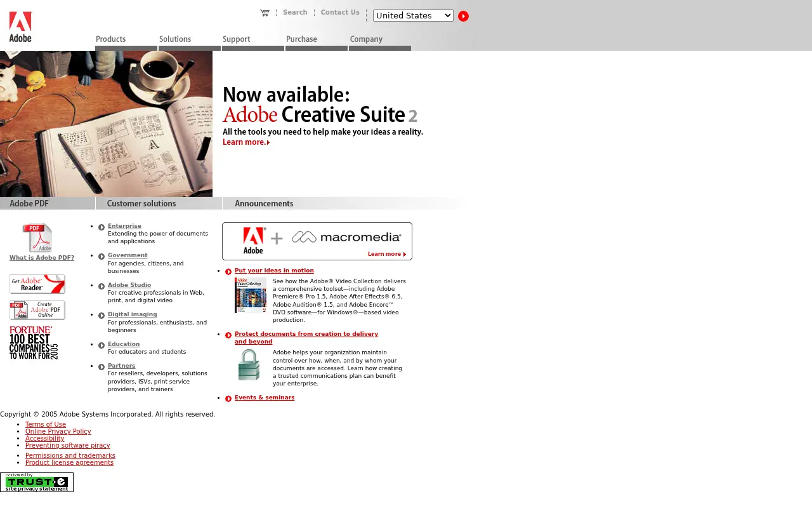Click the Adobe logo in the header

(20, 27)
